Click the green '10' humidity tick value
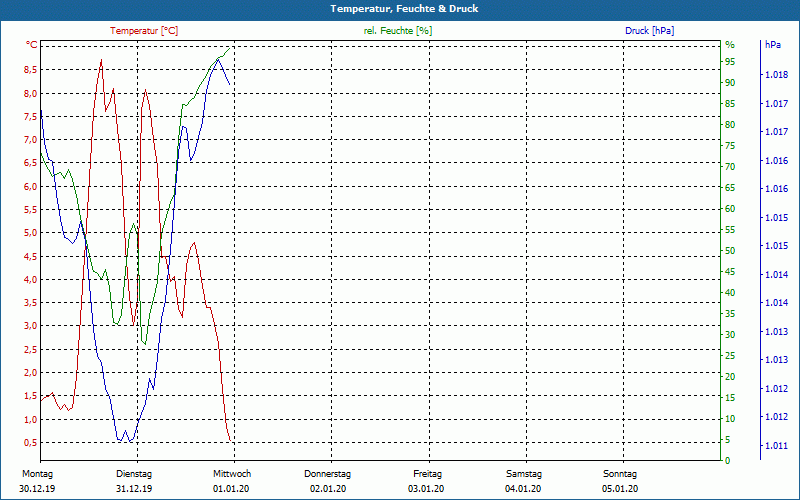The width and height of the screenshot is (800, 500). click(730, 419)
